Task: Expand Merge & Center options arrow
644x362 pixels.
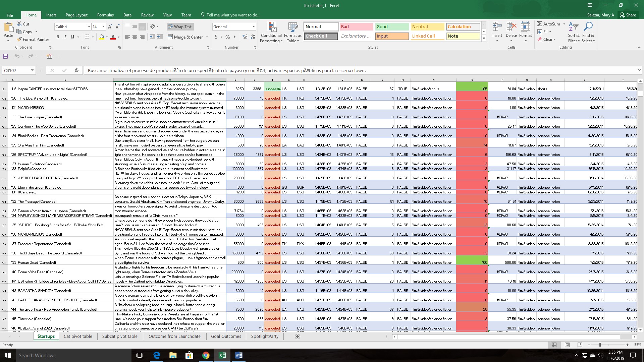Action: pyautogui.click(x=207, y=37)
